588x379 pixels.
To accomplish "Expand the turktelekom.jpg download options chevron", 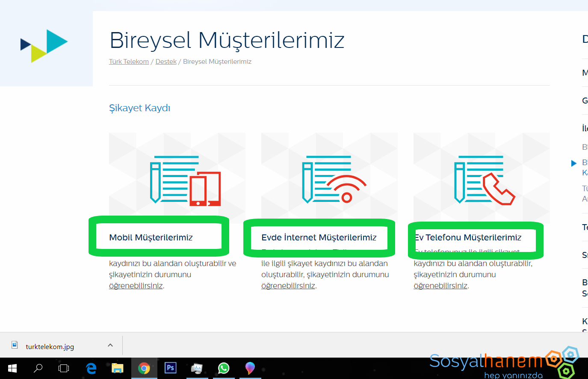I will tap(110, 345).
